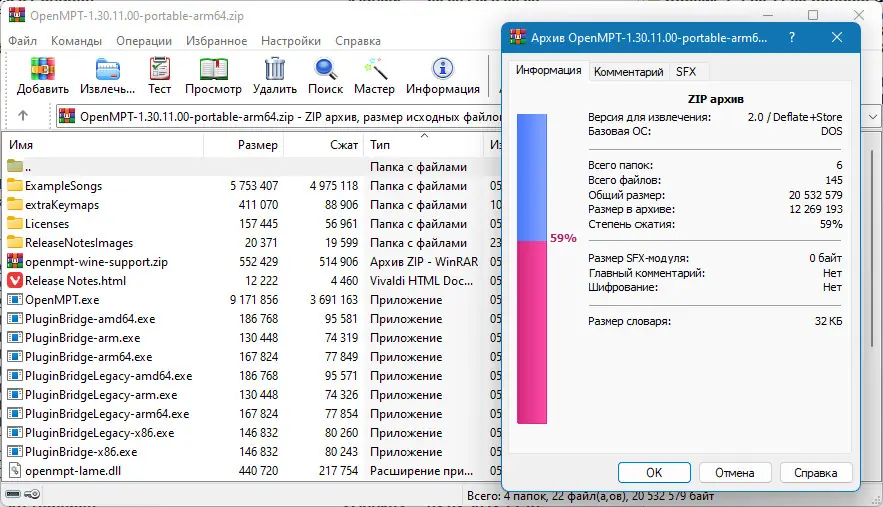
Task: Click the Отмена button
Action: (x=734, y=473)
